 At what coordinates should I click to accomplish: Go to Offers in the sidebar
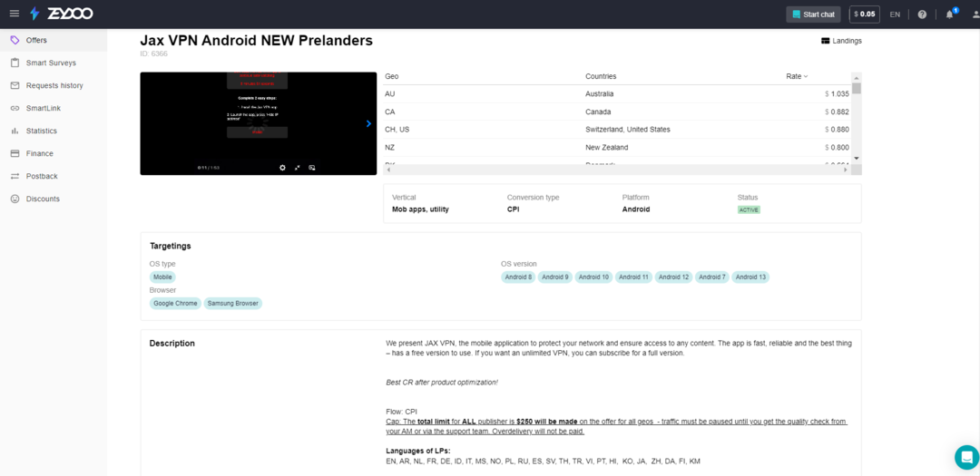54,40
